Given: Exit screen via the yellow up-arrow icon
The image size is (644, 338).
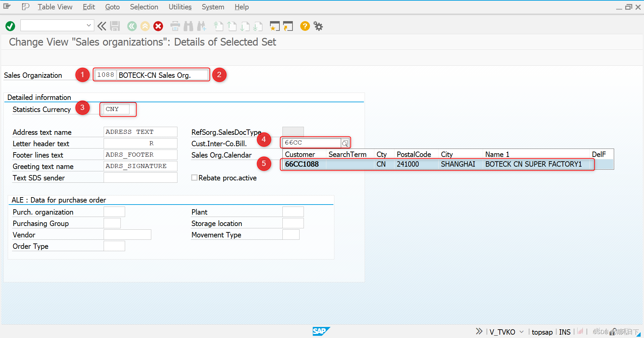Looking at the screenshot, I should point(145,26).
